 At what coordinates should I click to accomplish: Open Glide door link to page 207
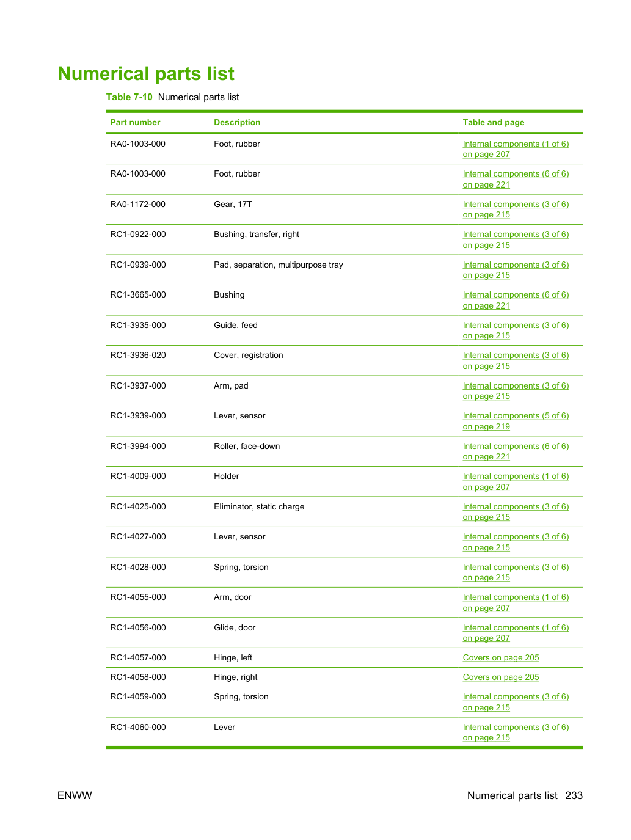coord(516,633)
